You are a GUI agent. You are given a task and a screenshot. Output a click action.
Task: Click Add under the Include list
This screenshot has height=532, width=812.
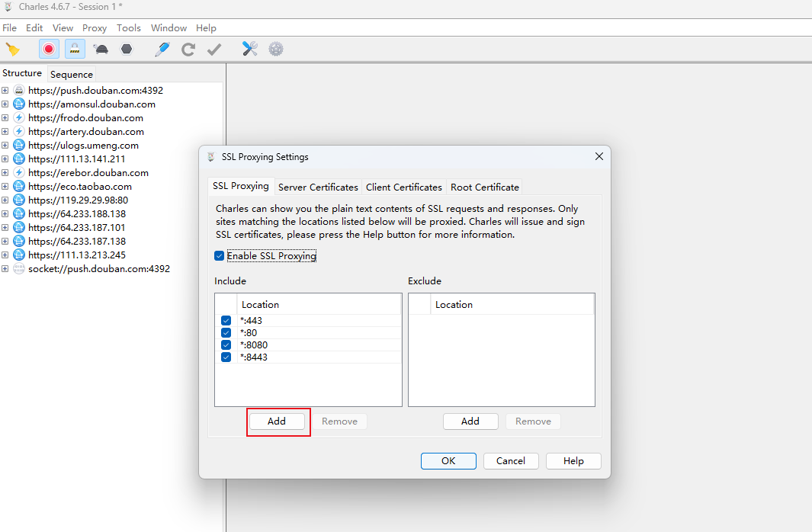(277, 421)
